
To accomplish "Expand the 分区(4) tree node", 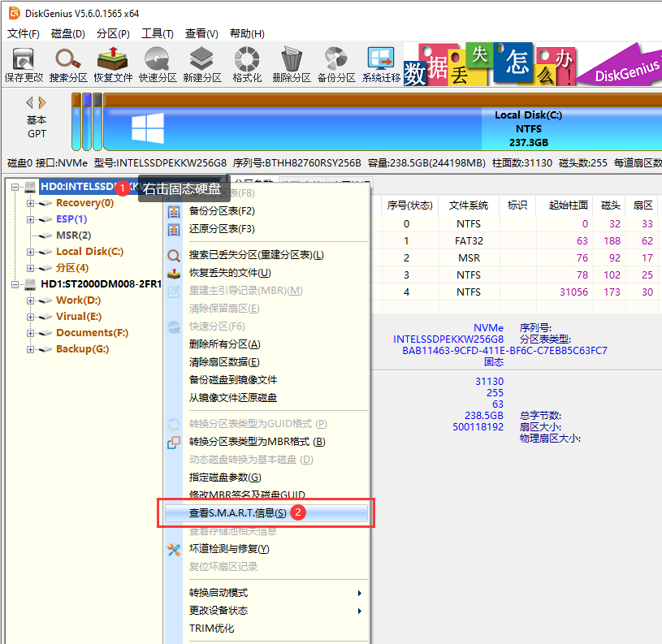I will (x=30, y=268).
